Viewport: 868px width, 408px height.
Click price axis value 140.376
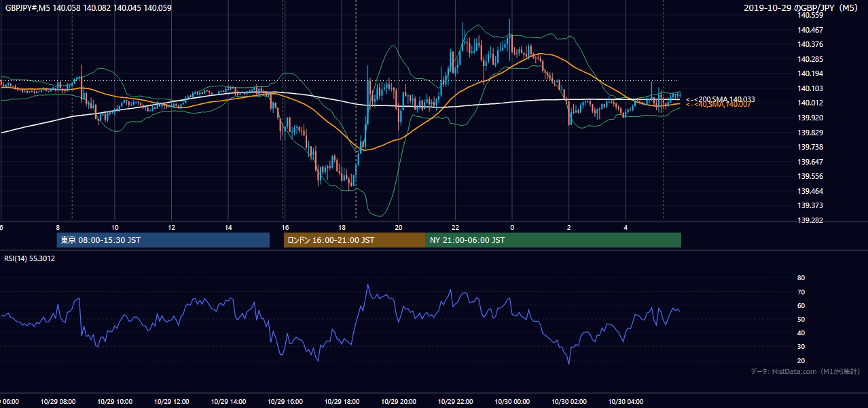click(x=810, y=44)
